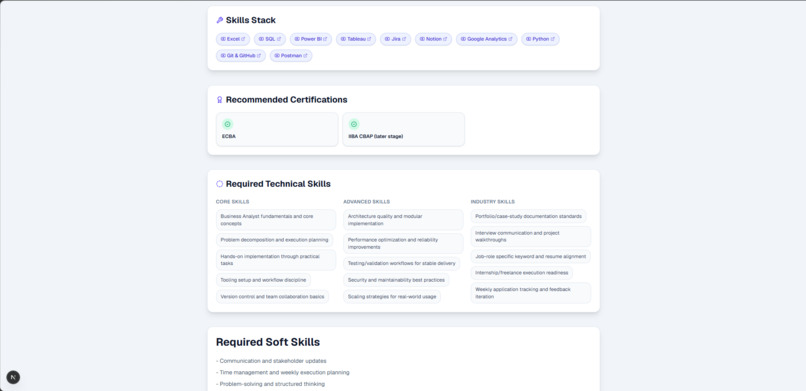The image size is (806, 391).
Task: Select Weekly application tracking and feedback iteration
Action: tap(531, 293)
